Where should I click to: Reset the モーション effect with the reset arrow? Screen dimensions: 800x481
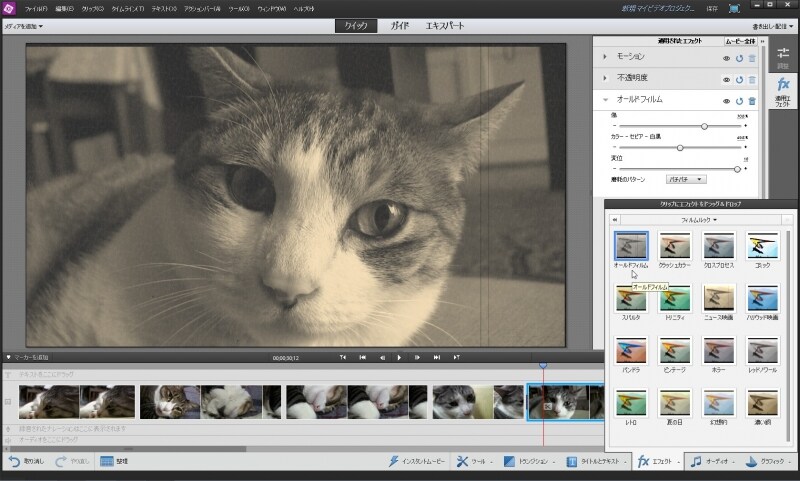click(x=739, y=58)
